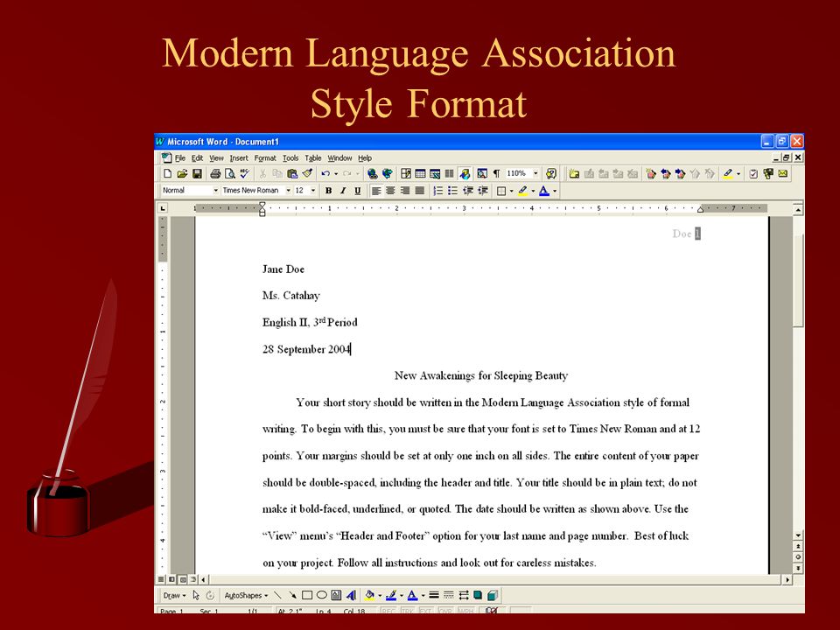Click the Paste clipboard icon
Screen dimensions: 840x630
(292, 173)
